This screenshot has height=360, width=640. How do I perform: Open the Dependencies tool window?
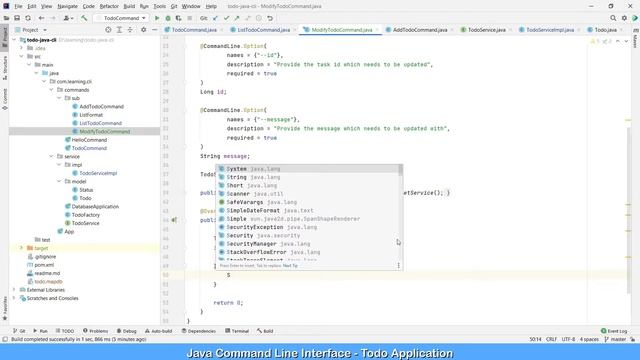click(198, 331)
